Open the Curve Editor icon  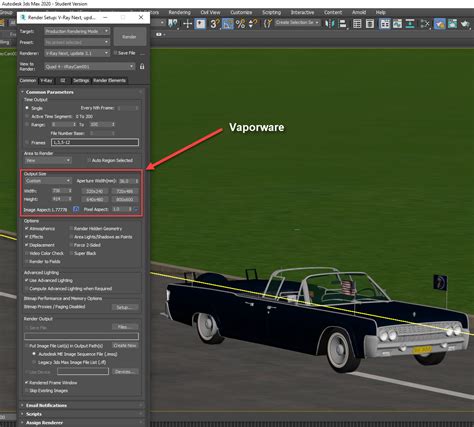[x=397, y=24]
